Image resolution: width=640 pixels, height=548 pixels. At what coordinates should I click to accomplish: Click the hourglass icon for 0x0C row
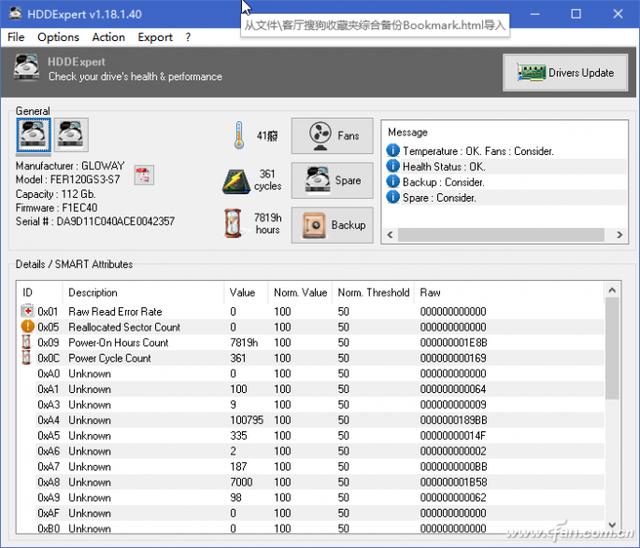click(27, 357)
